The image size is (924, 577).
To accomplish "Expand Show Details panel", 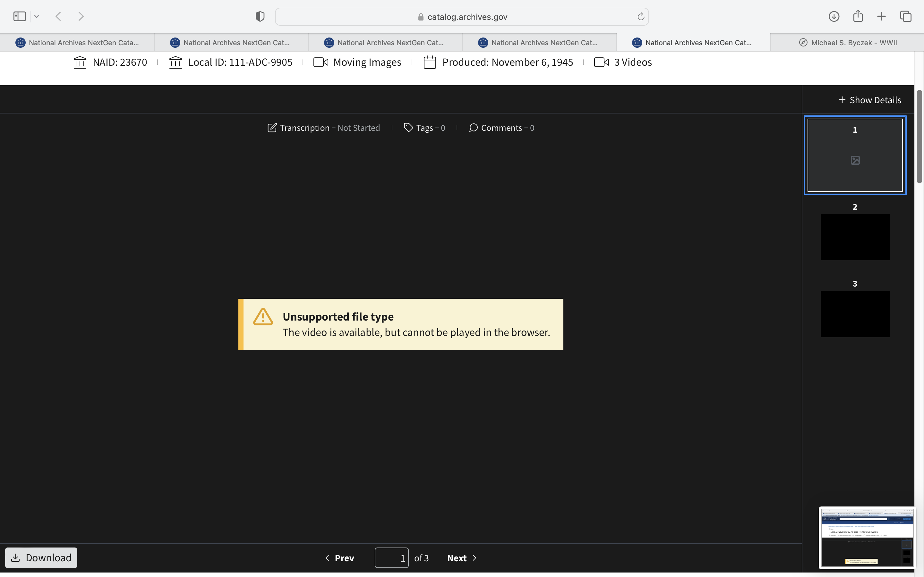I will click(x=870, y=100).
